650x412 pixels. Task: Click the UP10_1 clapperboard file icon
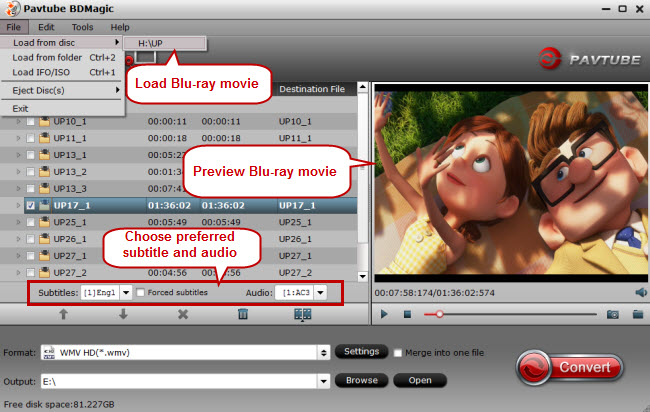pyautogui.click(x=44, y=121)
